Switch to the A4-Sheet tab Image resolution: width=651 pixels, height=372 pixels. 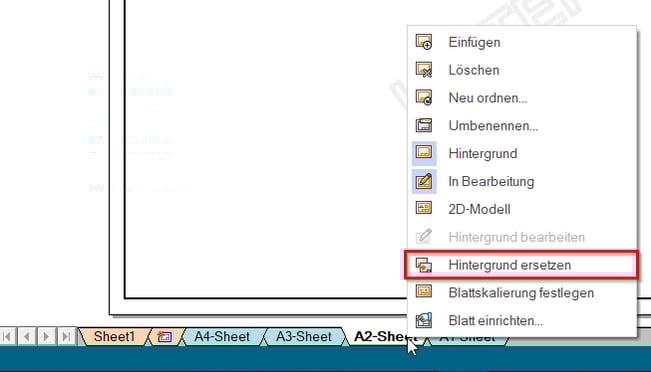tap(222, 336)
